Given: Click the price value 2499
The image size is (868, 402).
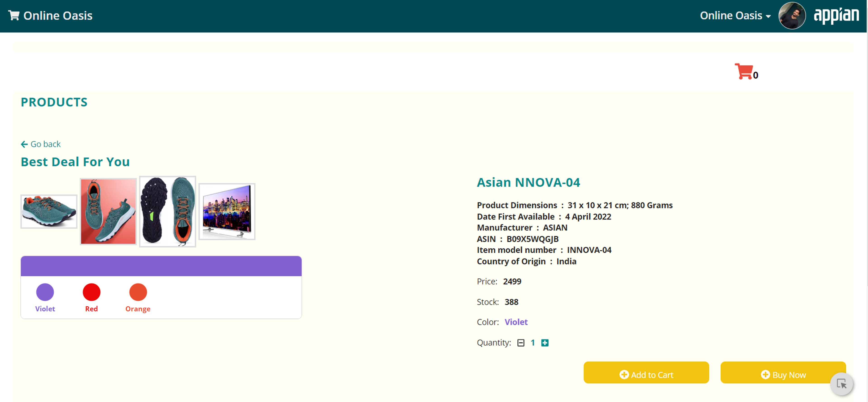Looking at the screenshot, I should tap(512, 281).
